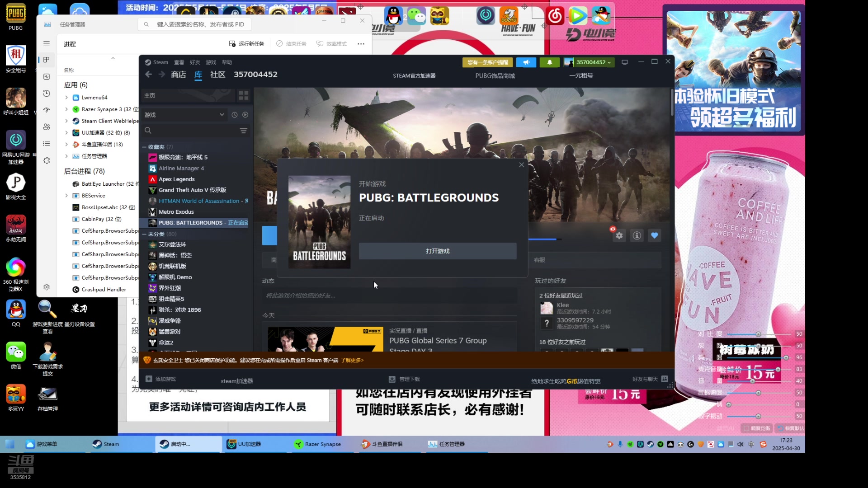Open Task Manager settings gear icon
868x488 pixels.
47,287
